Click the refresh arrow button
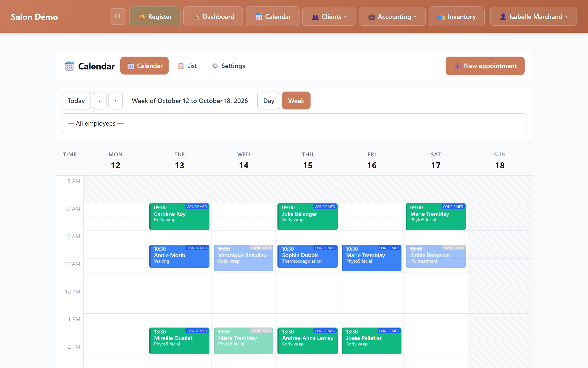Viewport: 588px width, 368px height. pyautogui.click(x=118, y=17)
